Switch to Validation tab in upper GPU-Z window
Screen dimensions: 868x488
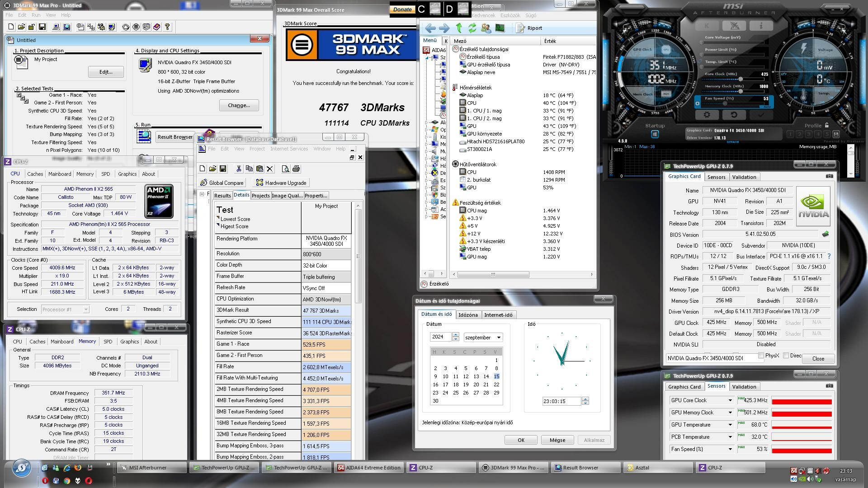(x=744, y=177)
